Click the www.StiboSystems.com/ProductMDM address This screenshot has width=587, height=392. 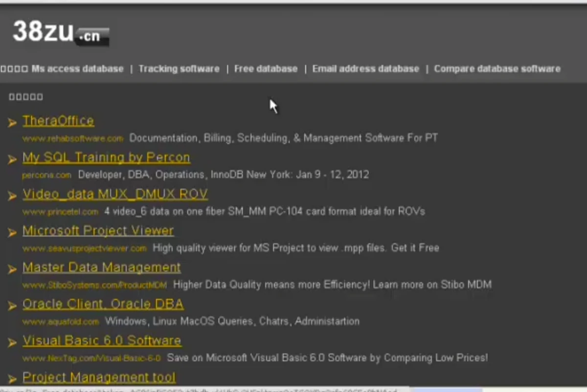pos(94,285)
